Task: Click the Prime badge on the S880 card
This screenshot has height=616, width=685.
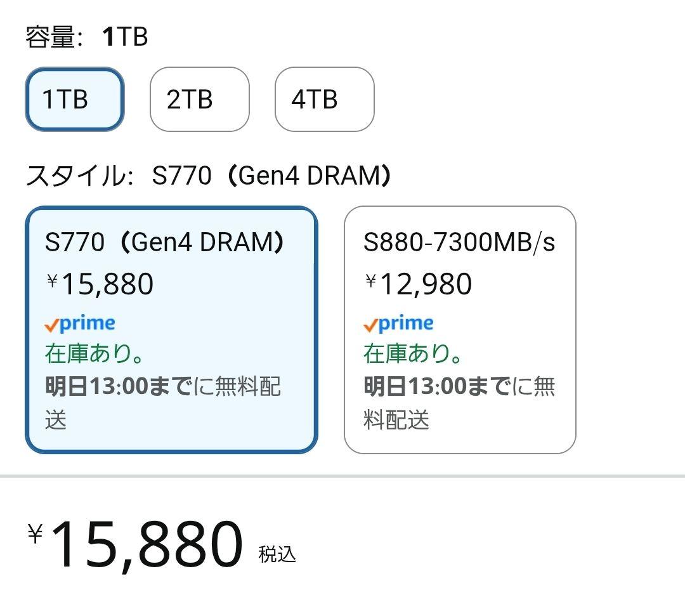Action: [399, 324]
